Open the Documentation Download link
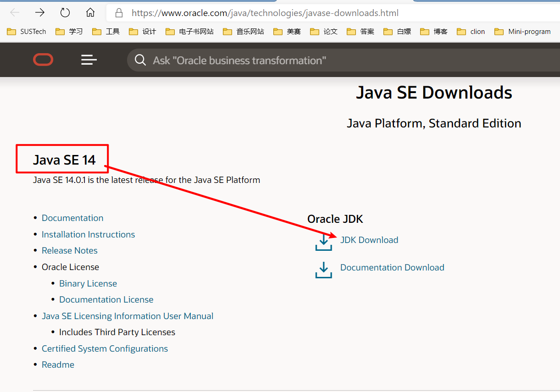Image resolution: width=560 pixels, height=392 pixels. click(x=392, y=267)
